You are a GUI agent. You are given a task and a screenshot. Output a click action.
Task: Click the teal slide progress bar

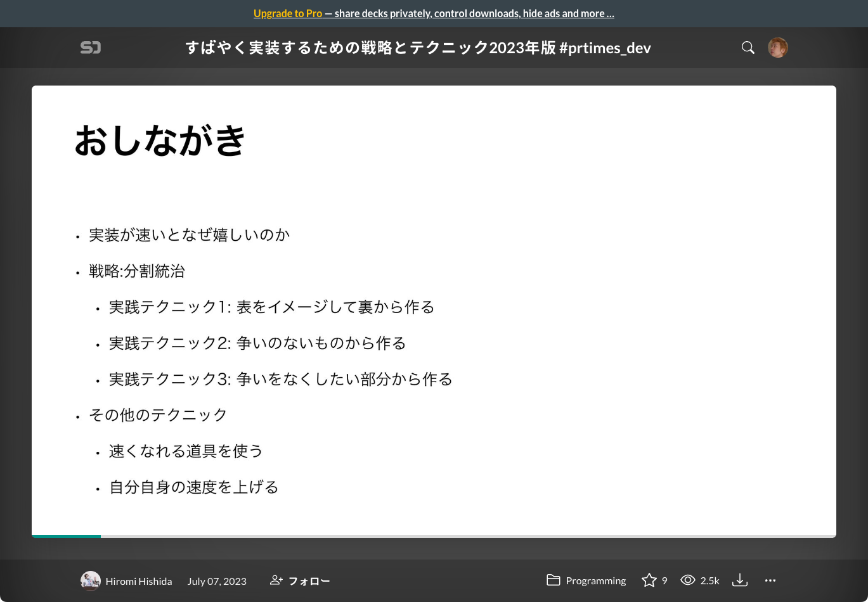[x=66, y=536]
